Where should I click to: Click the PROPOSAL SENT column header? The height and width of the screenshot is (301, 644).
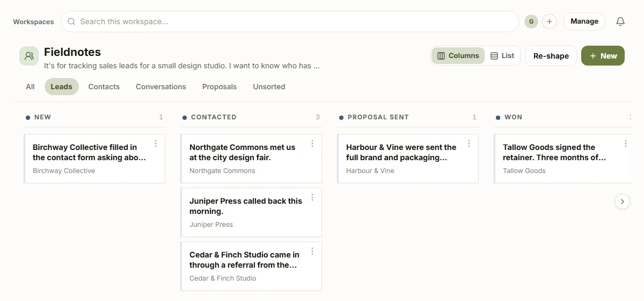tap(378, 117)
